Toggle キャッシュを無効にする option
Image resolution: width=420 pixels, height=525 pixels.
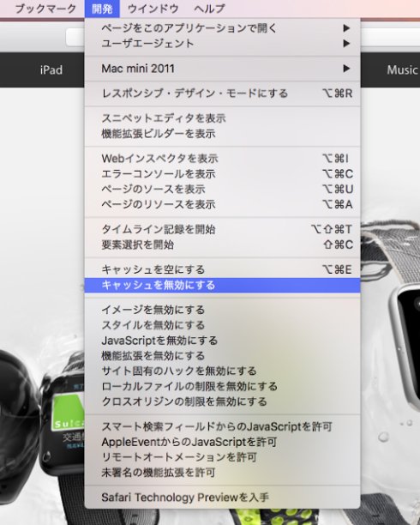pos(223,286)
